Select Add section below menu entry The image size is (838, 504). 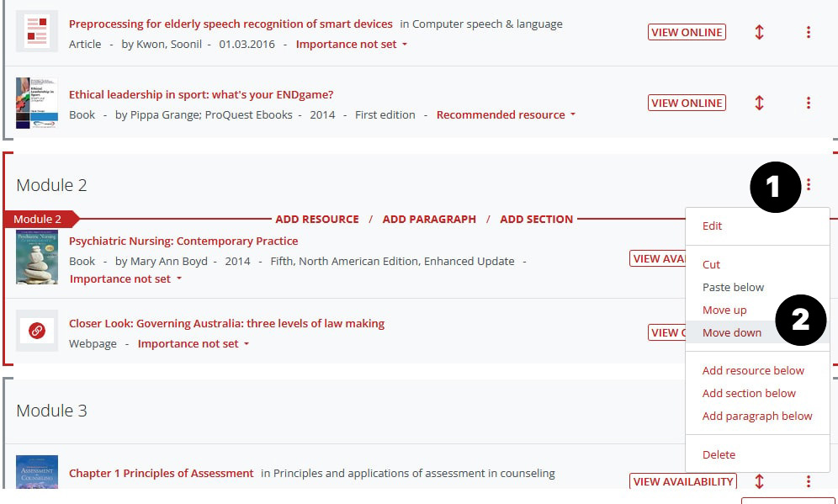click(x=749, y=393)
